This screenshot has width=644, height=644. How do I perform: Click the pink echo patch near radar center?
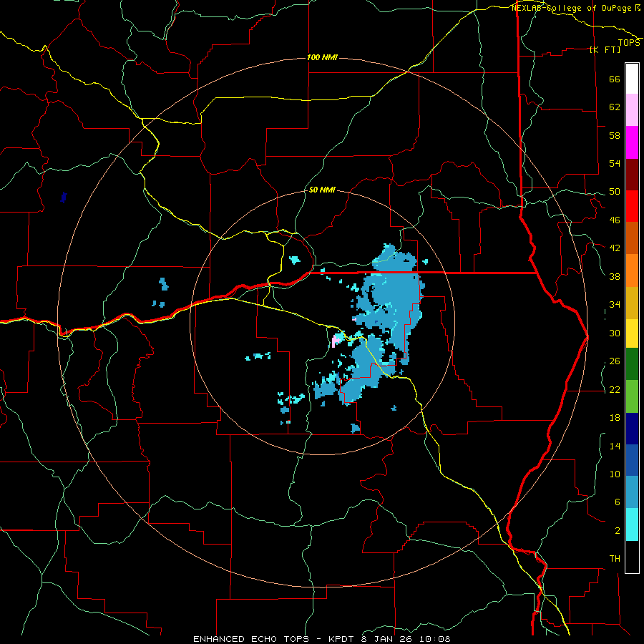tap(336, 340)
